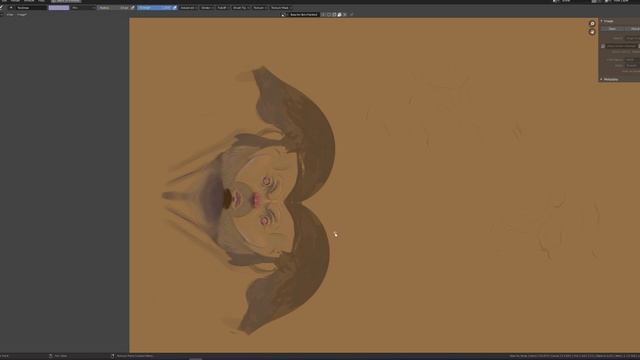Open the Help menu in top bar
The width and height of the screenshot is (640, 360).
41,1
